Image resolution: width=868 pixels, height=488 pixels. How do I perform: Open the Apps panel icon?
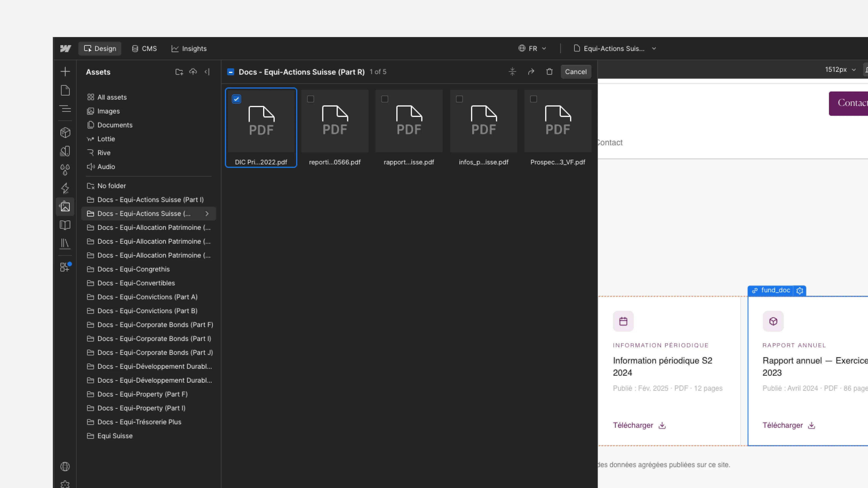pyautogui.click(x=65, y=267)
